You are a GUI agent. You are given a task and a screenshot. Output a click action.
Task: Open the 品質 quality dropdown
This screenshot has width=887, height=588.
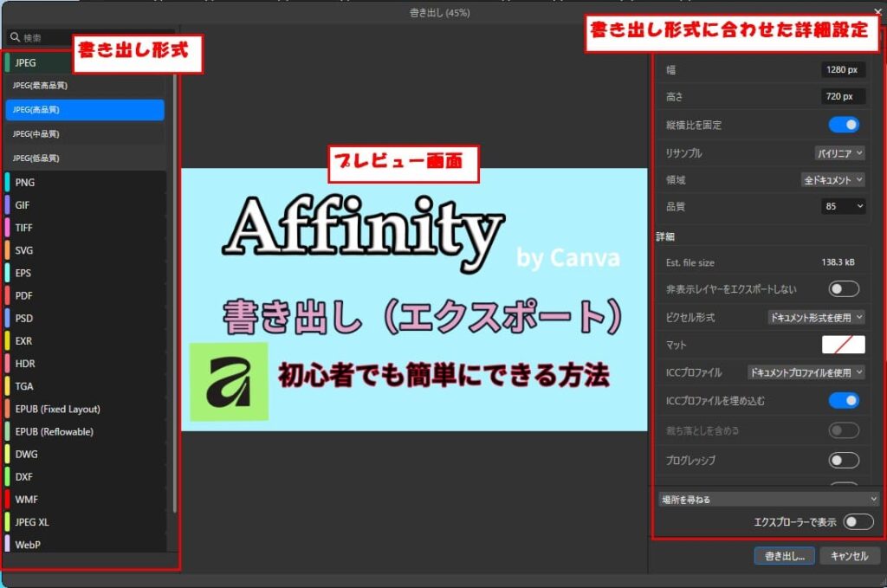click(x=843, y=206)
